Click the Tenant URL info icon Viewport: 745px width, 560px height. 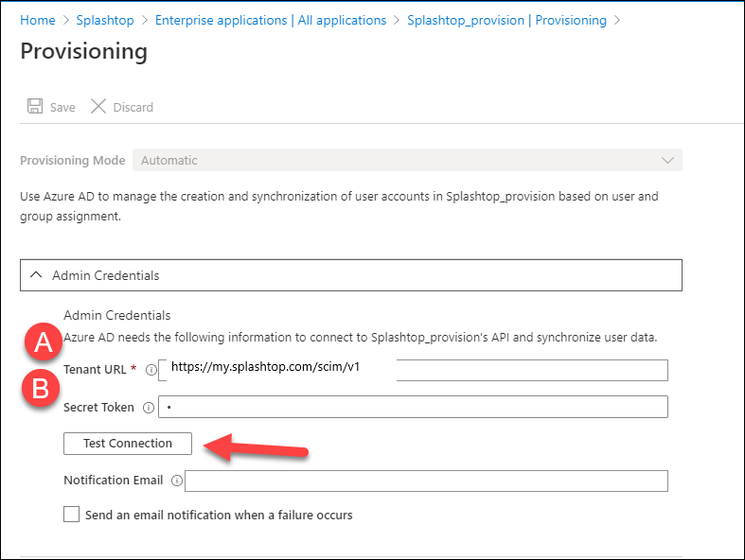[151, 370]
